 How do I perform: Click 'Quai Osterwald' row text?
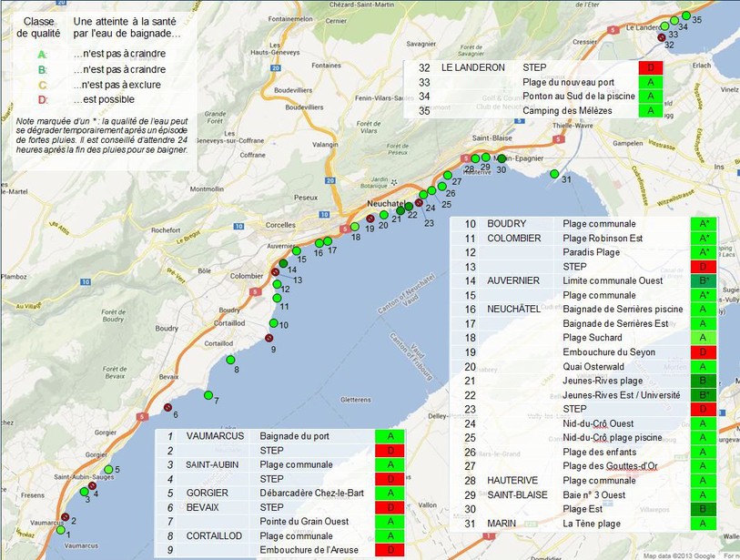(x=593, y=366)
